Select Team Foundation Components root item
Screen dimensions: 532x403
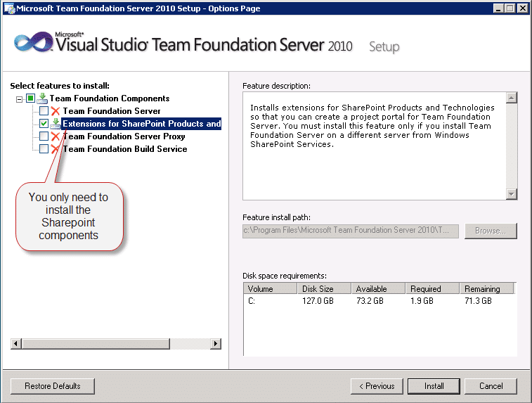(110, 98)
